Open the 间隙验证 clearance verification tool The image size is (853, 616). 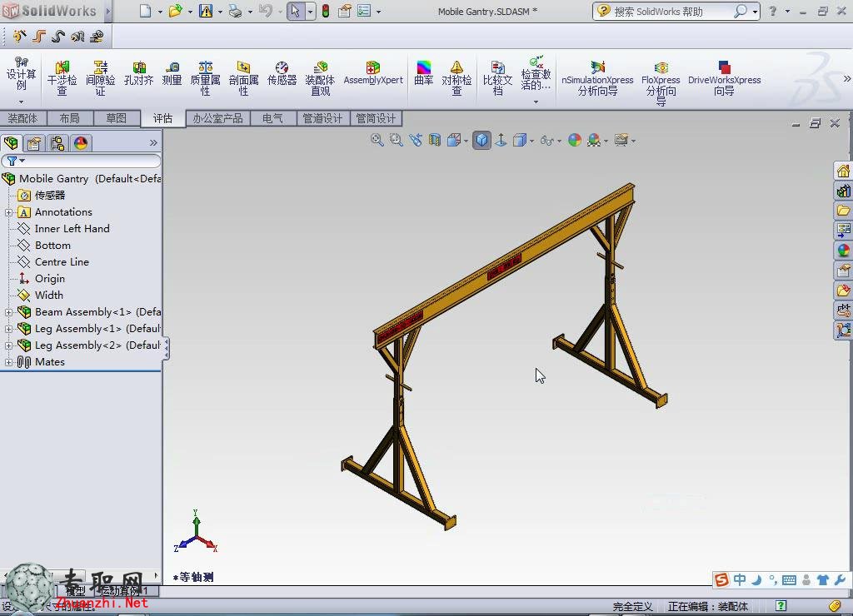point(101,77)
